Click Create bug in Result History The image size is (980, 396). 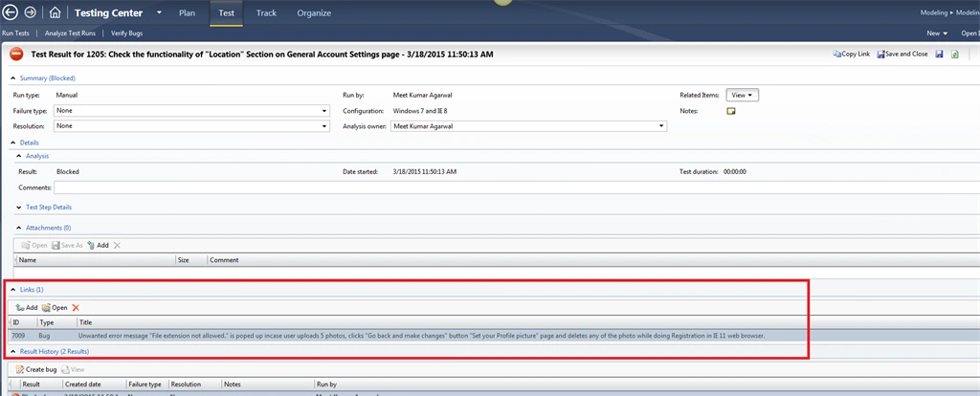pos(36,370)
